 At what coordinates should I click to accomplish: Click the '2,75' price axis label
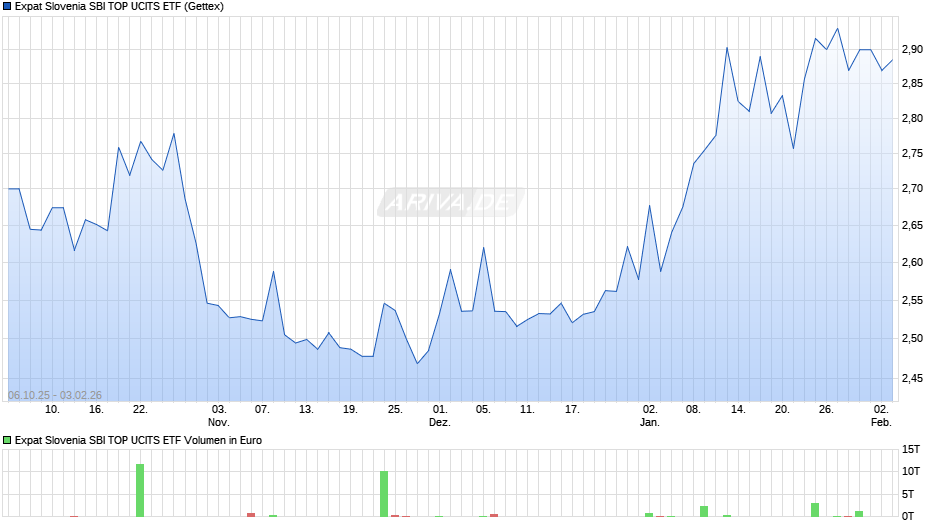(x=912, y=154)
